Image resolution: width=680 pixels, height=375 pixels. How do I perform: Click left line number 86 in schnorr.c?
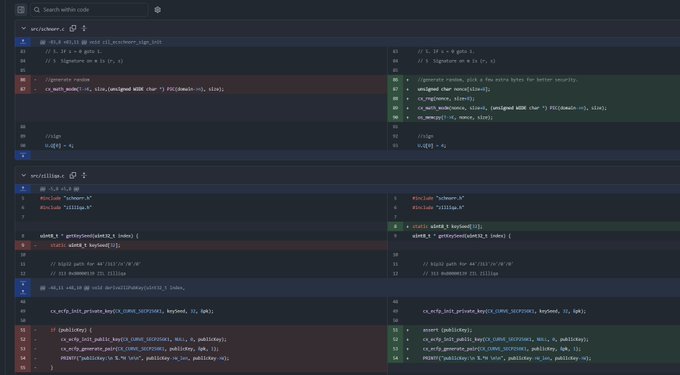click(x=23, y=80)
